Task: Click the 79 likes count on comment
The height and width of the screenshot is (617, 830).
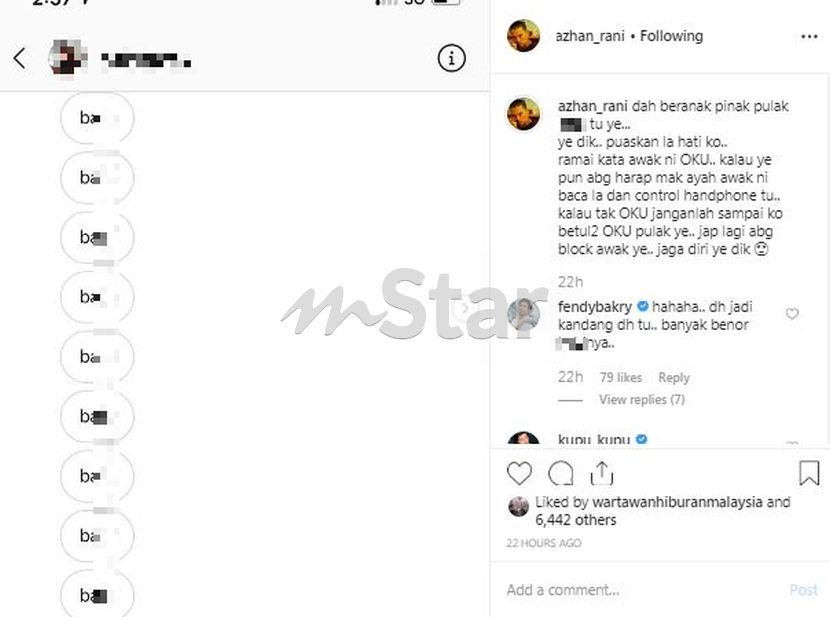Action: click(x=620, y=377)
